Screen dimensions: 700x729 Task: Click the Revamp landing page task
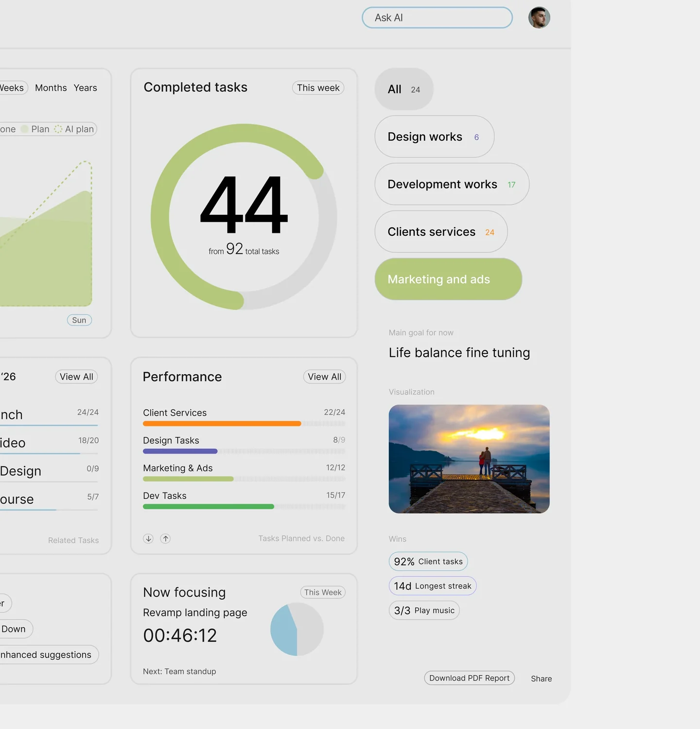point(195,613)
